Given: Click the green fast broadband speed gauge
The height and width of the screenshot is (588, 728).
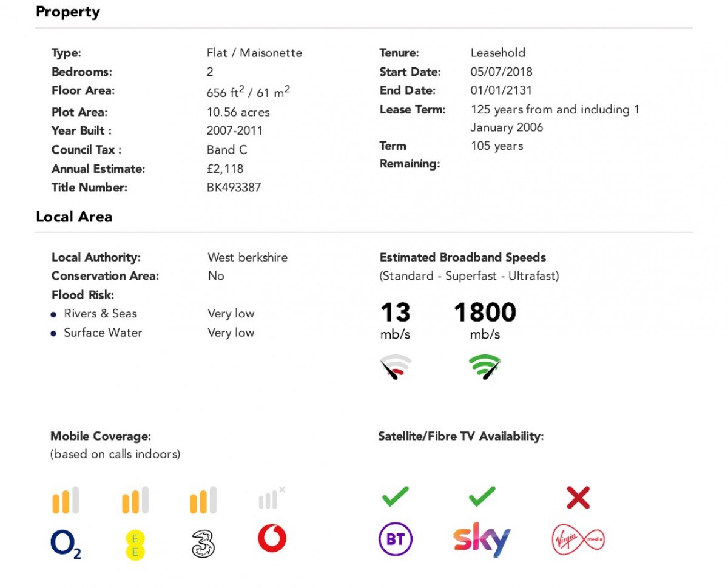Looking at the screenshot, I should [x=484, y=367].
